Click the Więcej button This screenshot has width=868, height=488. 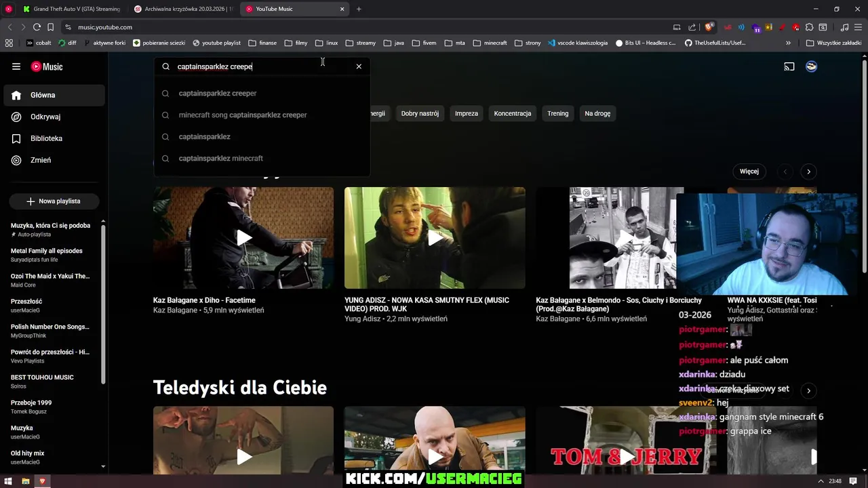coord(749,171)
